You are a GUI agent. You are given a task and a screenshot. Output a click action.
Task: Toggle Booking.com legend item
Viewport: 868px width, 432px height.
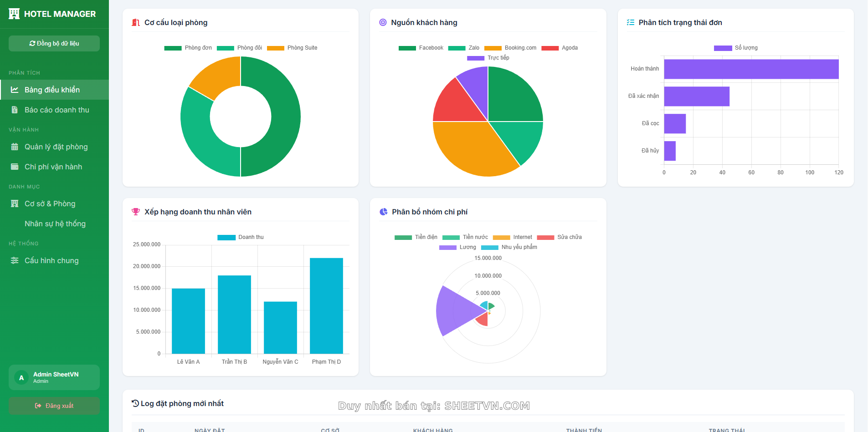point(510,48)
